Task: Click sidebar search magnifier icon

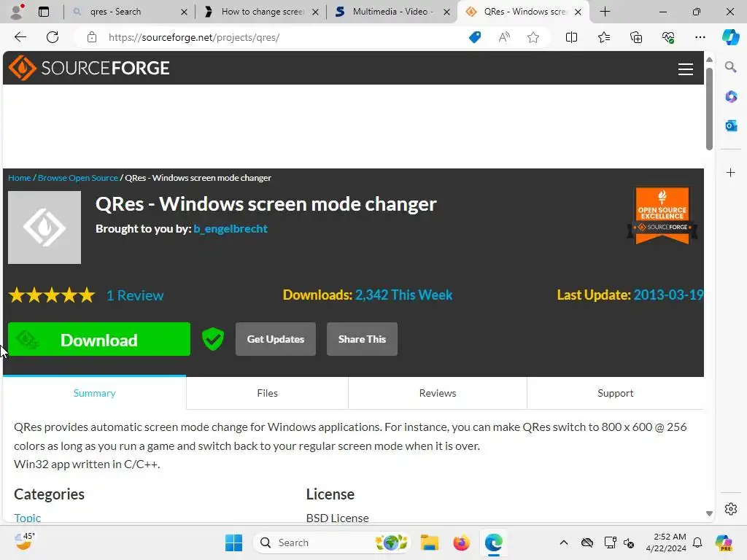Action: [731, 67]
